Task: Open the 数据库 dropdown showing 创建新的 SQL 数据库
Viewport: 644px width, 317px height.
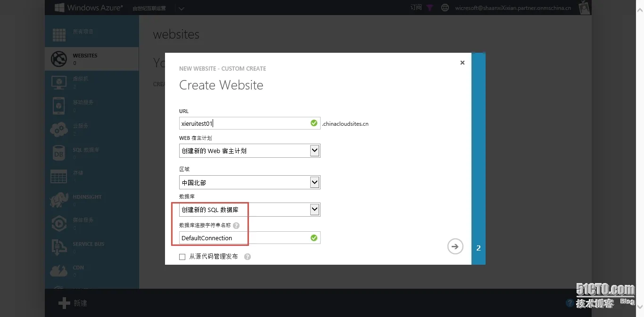Action: [250, 210]
